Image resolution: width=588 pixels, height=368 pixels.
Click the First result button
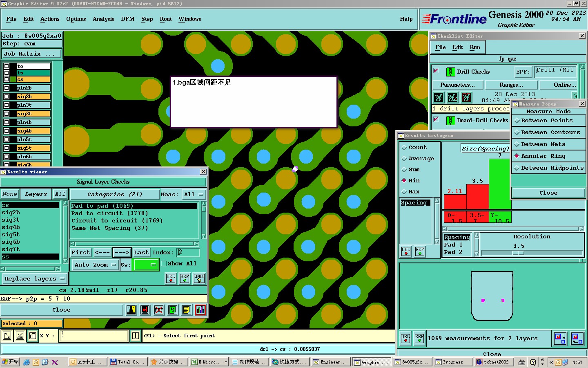click(81, 253)
